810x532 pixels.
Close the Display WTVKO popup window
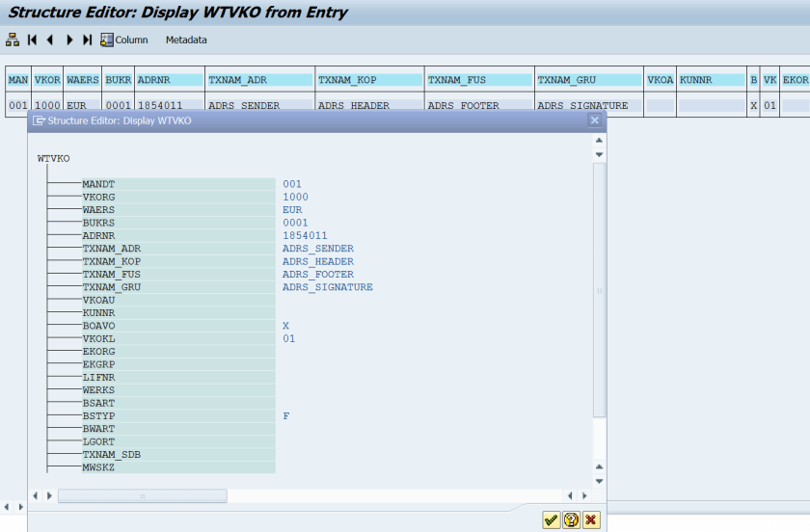point(594,120)
